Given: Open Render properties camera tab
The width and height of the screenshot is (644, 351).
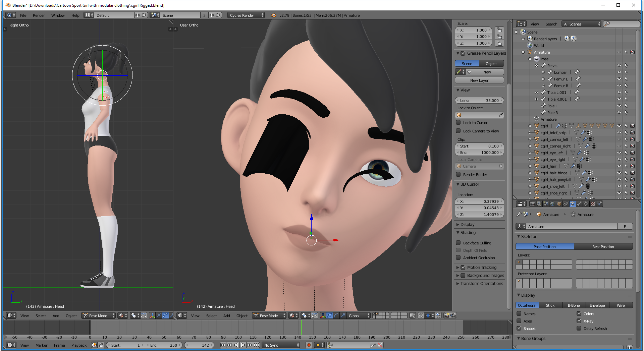Looking at the screenshot, I should 532,204.
